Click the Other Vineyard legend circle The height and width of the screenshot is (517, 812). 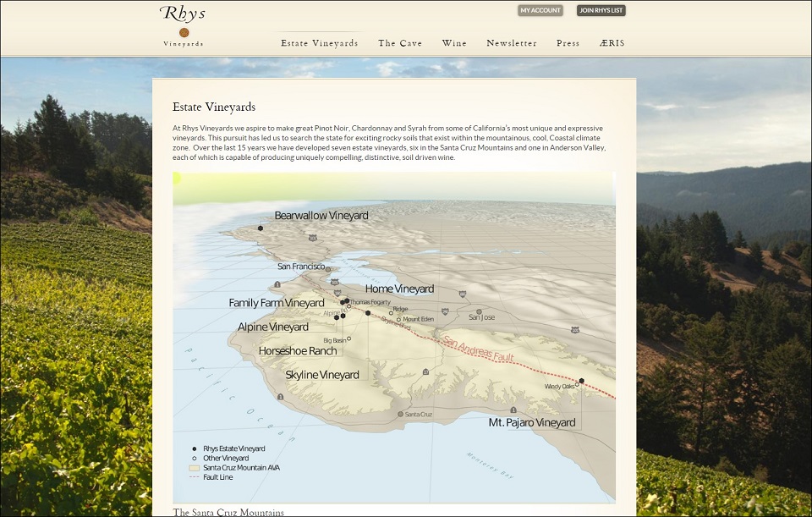coord(195,458)
